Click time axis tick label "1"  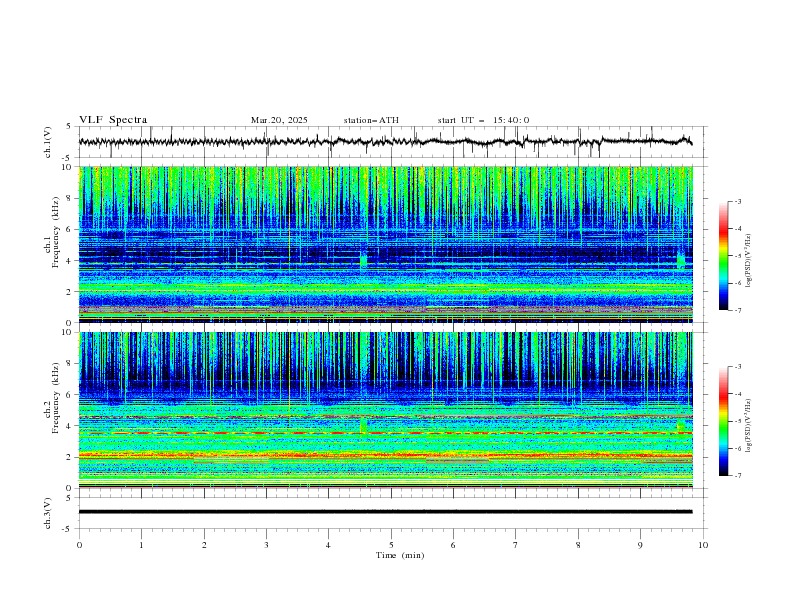click(x=141, y=545)
